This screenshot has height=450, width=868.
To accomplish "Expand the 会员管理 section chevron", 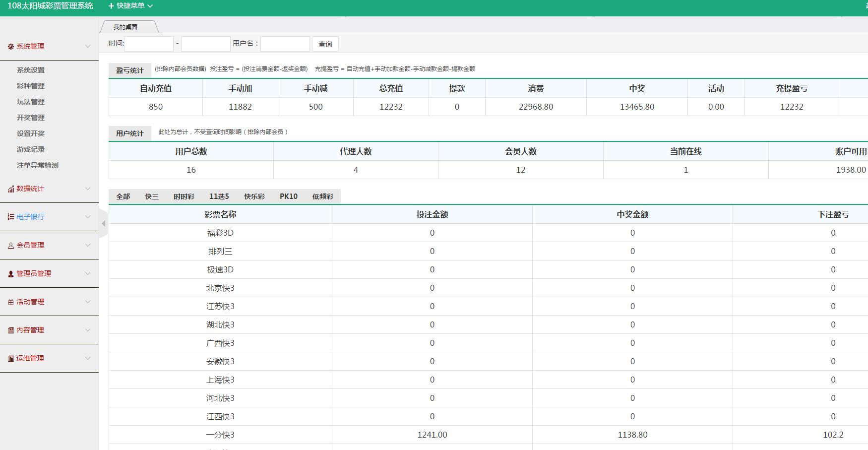I will point(88,245).
